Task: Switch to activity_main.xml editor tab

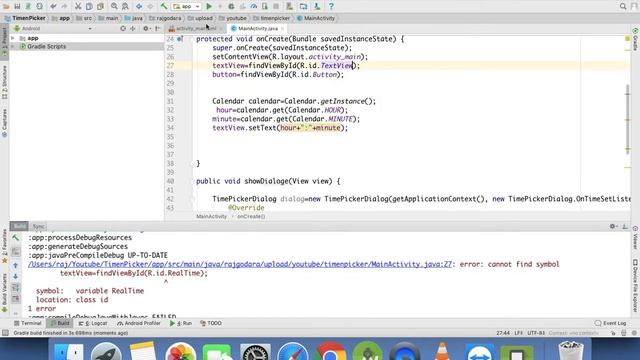Action: pos(196,29)
